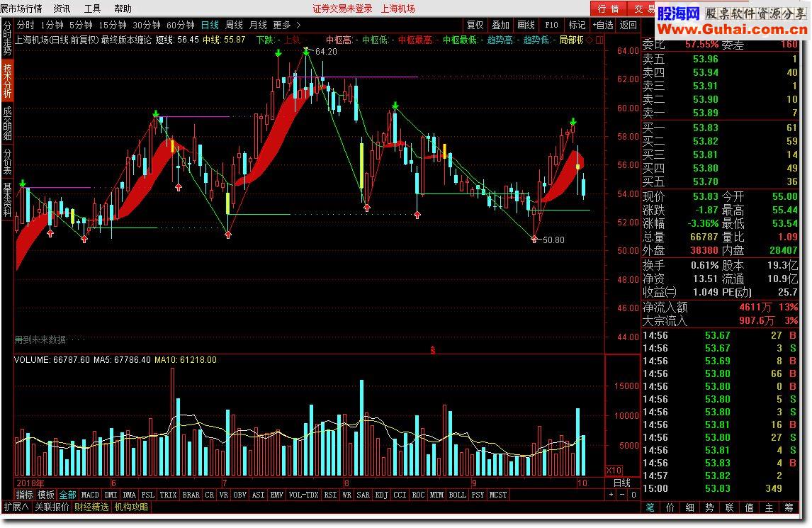Switch indicator to VOL-TDX
Screen dimensions: 812x528
303,495
